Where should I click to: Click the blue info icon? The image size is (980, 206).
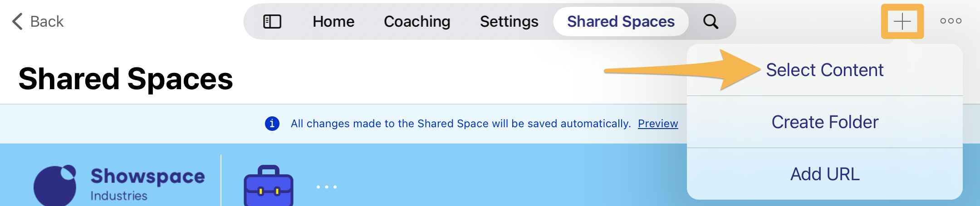(x=272, y=123)
